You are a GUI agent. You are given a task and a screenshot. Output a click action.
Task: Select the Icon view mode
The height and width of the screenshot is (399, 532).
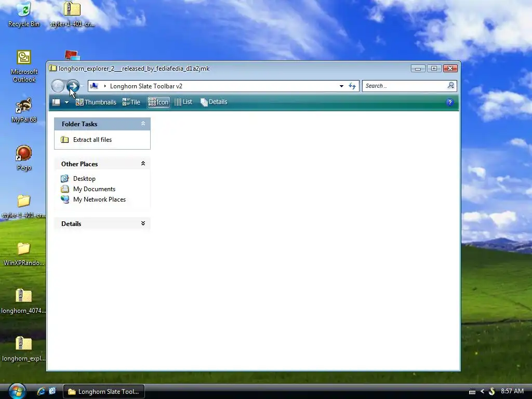(158, 102)
